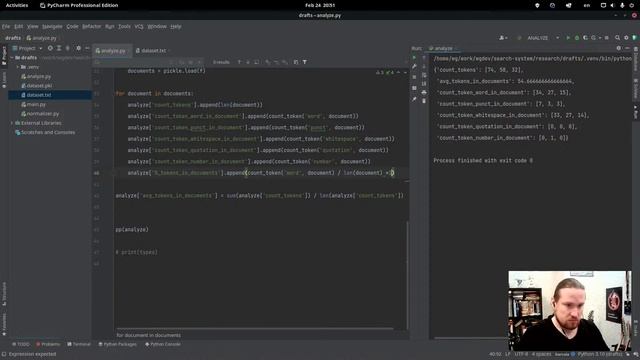
Task: Select analyze.py in project tree
Action: point(39,76)
